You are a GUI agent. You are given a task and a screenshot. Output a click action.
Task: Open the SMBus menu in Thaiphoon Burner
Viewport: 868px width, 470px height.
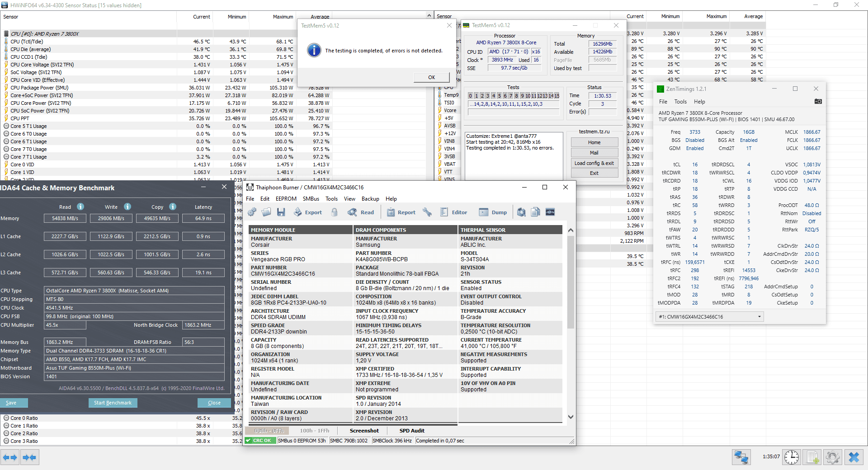[311, 199]
